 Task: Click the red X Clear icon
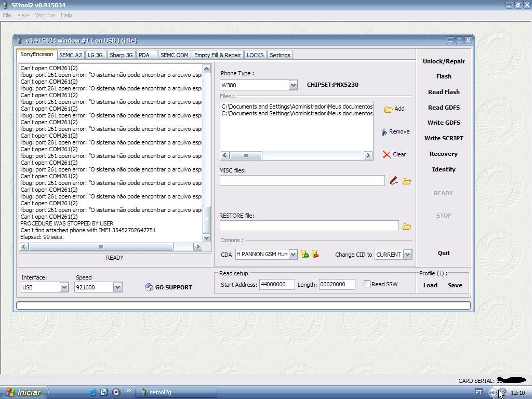click(x=387, y=155)
